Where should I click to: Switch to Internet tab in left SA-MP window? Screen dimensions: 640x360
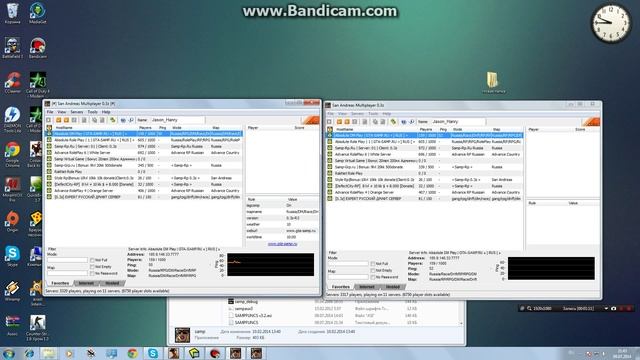coord(86,283)
